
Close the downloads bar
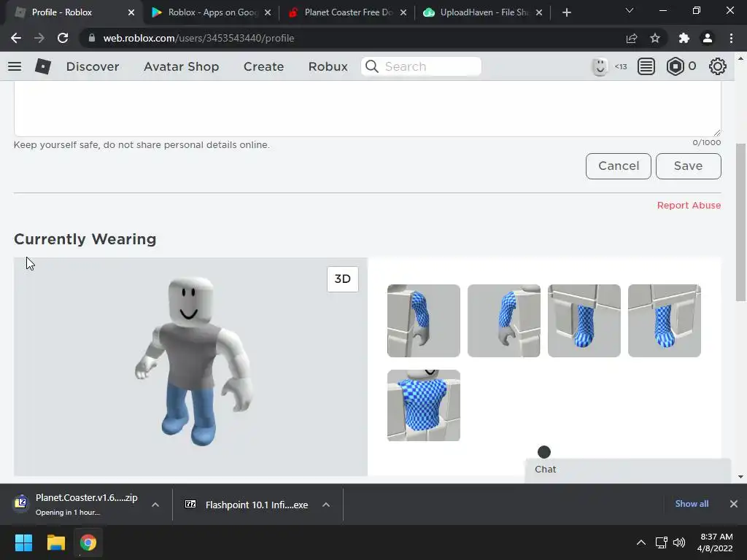tap(734, 504)
